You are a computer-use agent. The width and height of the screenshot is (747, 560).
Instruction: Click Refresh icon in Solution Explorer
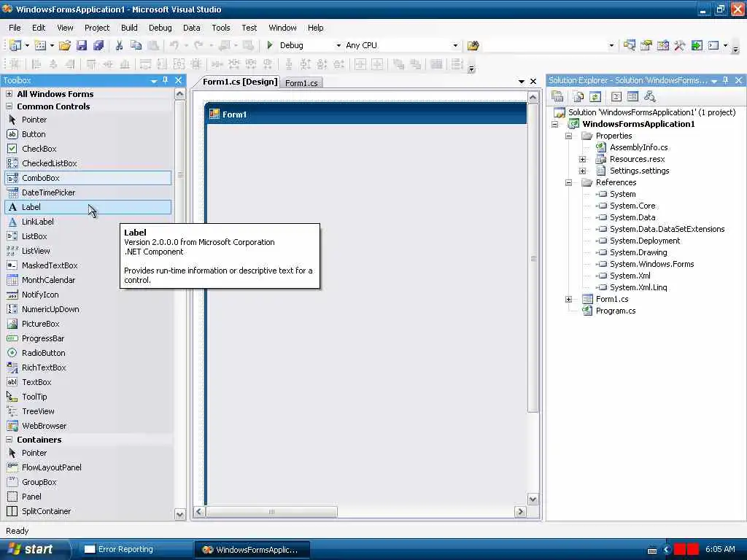pos(595,97)
